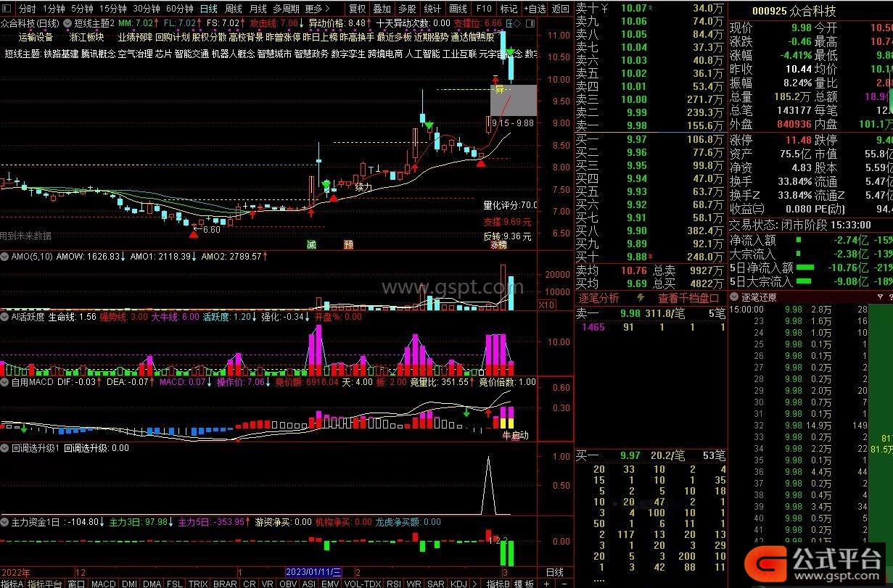Click the 标记 button
893x588 pixels.
(509, 9)
